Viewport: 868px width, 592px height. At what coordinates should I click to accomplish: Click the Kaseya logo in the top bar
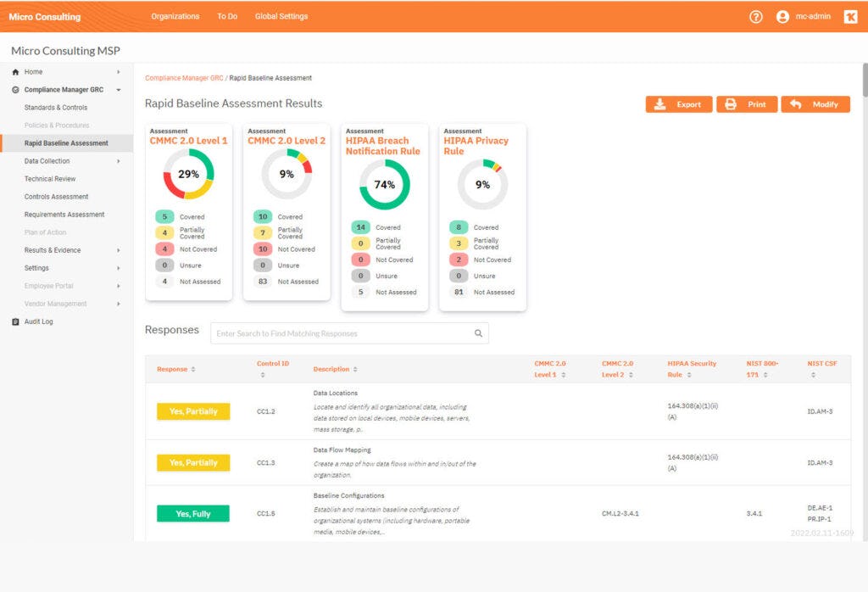click(850, 16)
